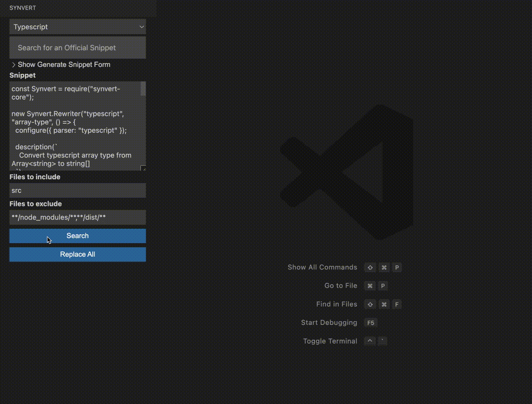Click the Command keycap beside Go to File
This screenshot has width=532, height=404.
tap(370, 286)
